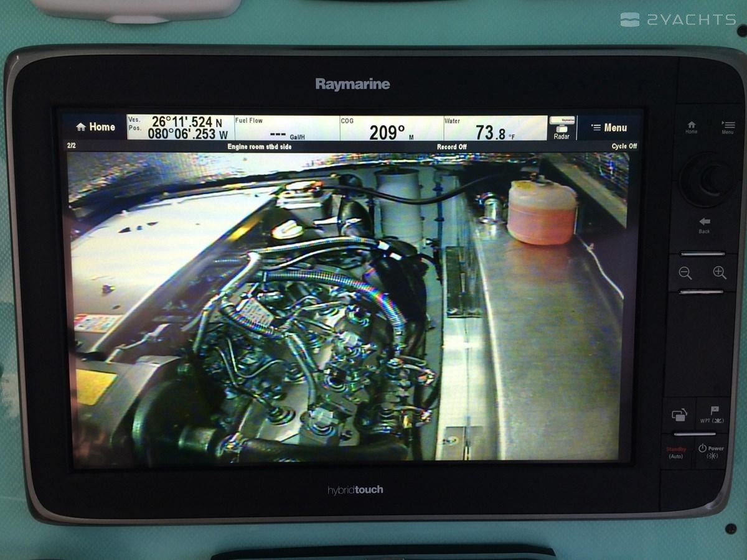Click the zoom out magnifier key

click(x=686, y=273)
